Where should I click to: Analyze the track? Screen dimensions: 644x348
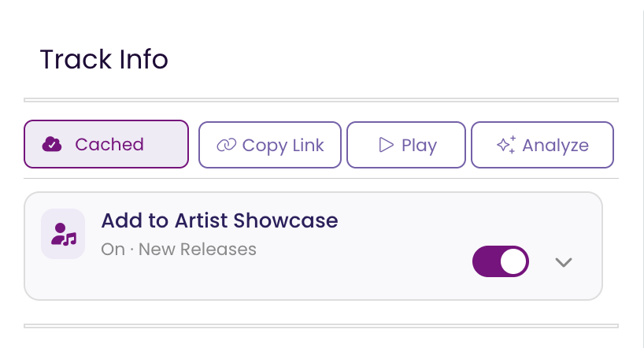point(542,145)
